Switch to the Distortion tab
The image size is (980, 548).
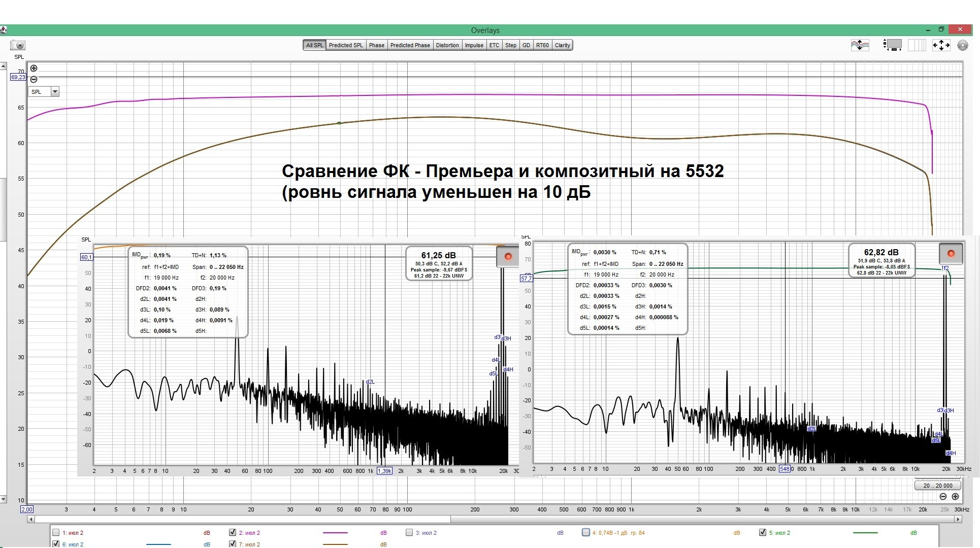point(447,45)
